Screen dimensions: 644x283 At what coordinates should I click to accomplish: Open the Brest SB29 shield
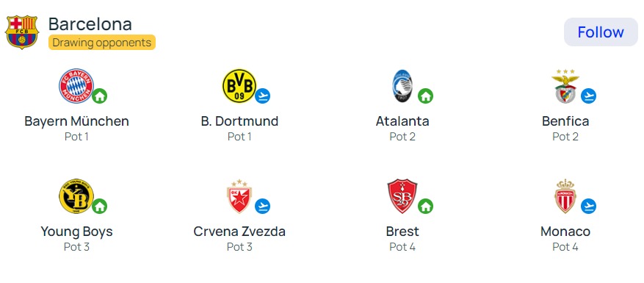tap(402, 196)
